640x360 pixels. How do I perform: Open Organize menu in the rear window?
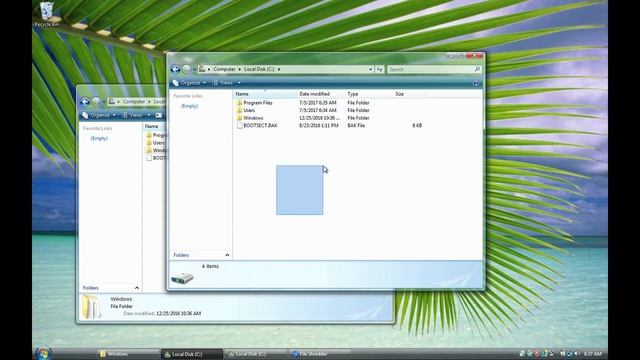pyautogui.click(x=99, y=115)
